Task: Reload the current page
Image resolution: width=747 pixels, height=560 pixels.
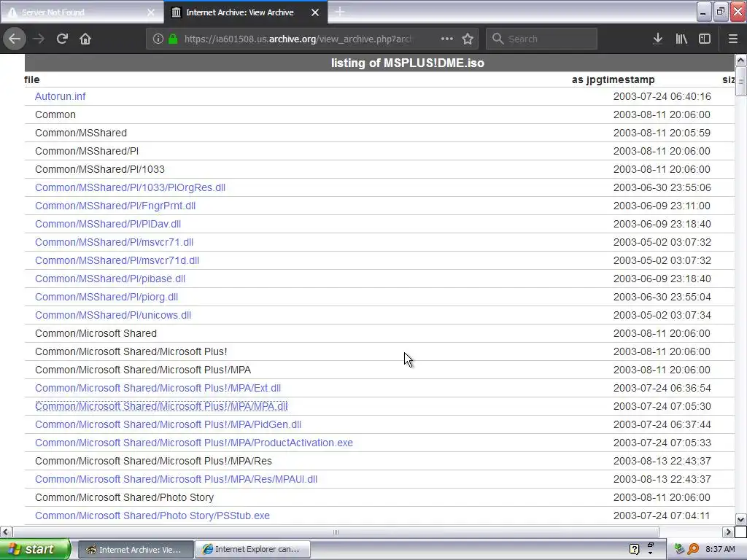Action: tap(62, 39)
